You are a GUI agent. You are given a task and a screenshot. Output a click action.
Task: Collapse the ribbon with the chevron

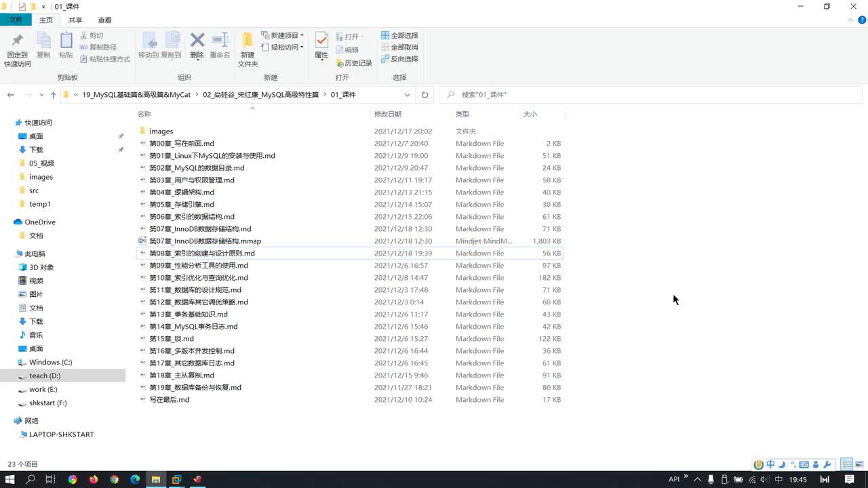point(851,20)
